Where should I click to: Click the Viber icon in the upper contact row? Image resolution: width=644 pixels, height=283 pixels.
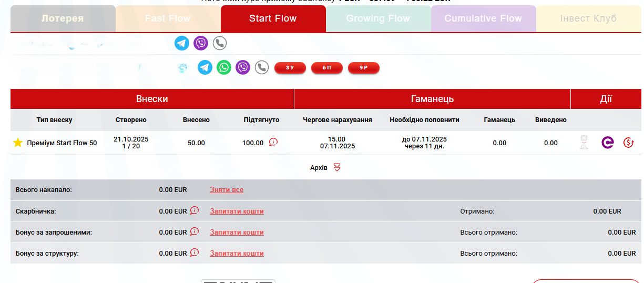pyautogui.click(x=201, y=43)
